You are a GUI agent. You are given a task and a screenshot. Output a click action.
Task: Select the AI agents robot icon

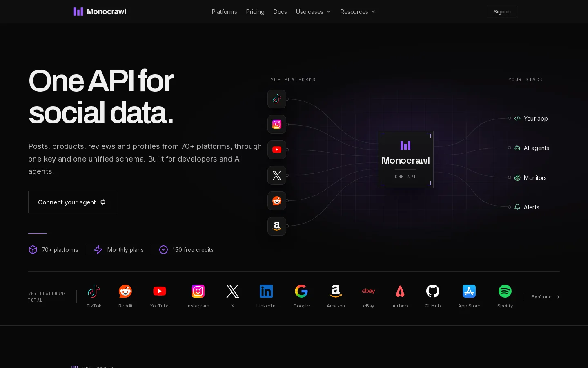(517, 148)
